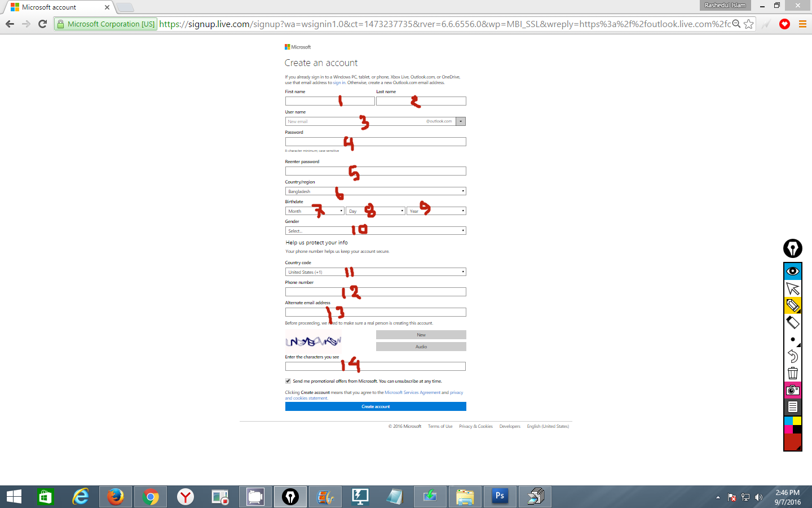Screen dimensions: 812x508
Task: Click the blue Create account button
Action: coord(376,406)
